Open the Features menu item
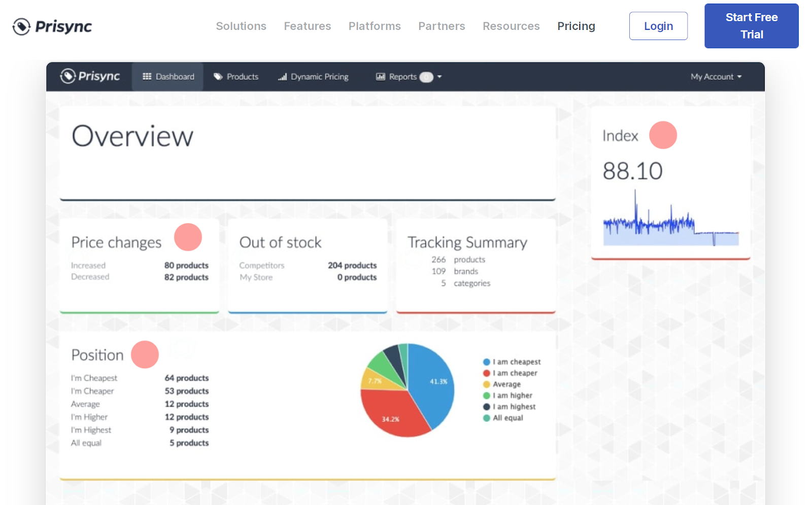812x505 pixels. pyautogui.click(x=308, y=26)
